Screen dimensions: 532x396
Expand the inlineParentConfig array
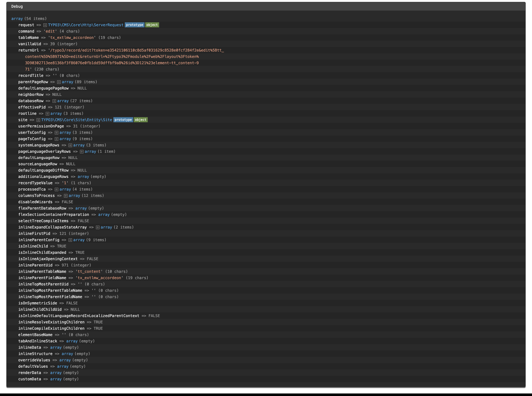pos(70,240)
